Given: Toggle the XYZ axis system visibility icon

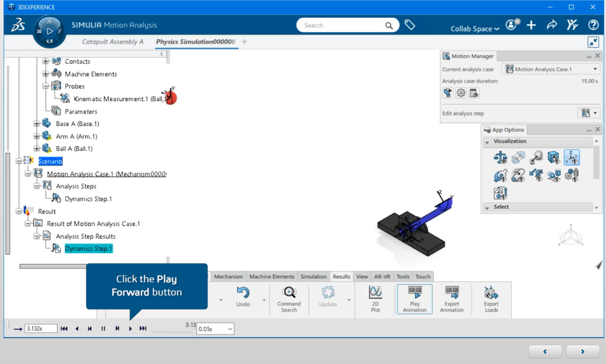Looking at the screenshot, I should click(x=572, y=157).
